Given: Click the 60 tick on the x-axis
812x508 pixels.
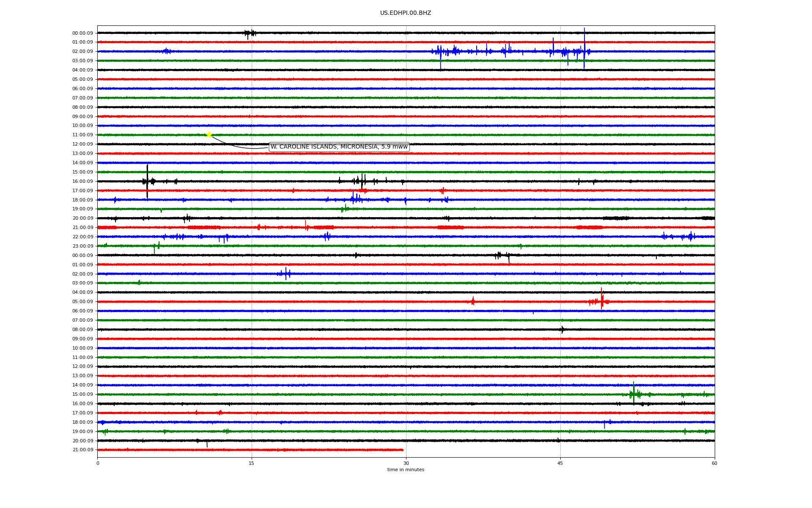Looking at the screenshot, I should point(714,463).
